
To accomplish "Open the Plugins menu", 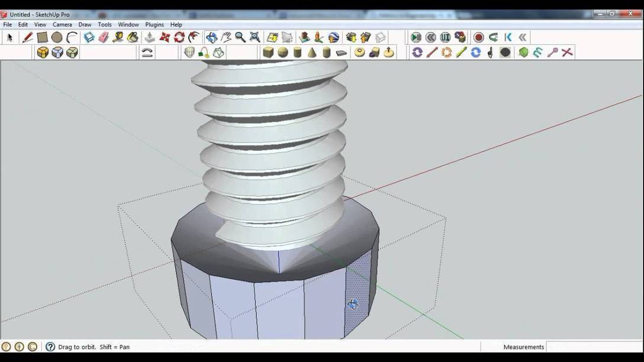I will coord(154,24).
